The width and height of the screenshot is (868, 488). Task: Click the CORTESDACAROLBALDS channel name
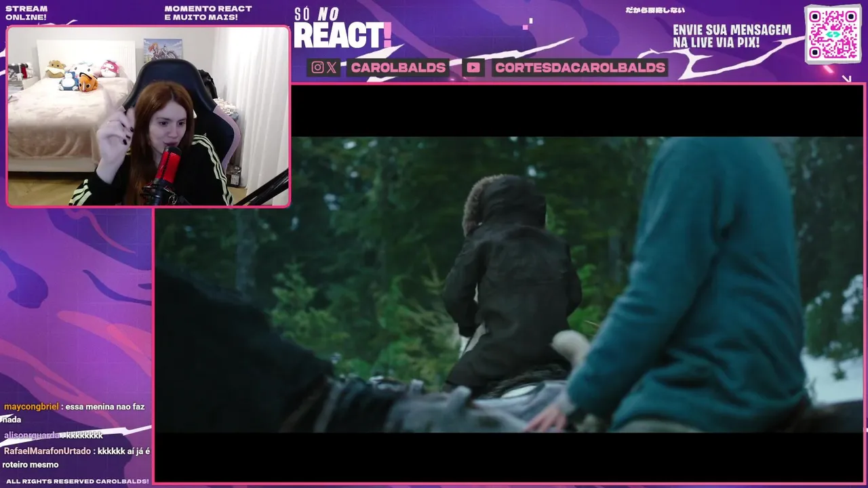580,68
